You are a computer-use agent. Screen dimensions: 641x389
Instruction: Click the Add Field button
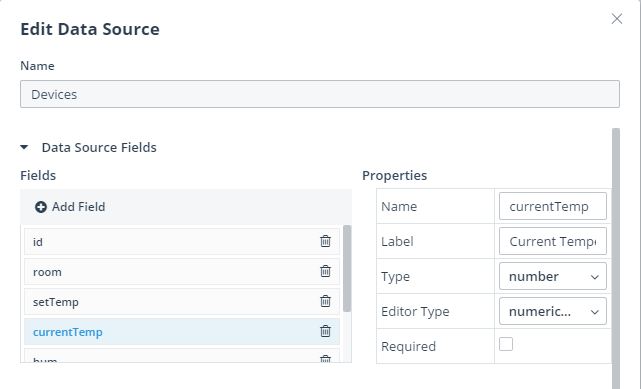pos(70,207)
